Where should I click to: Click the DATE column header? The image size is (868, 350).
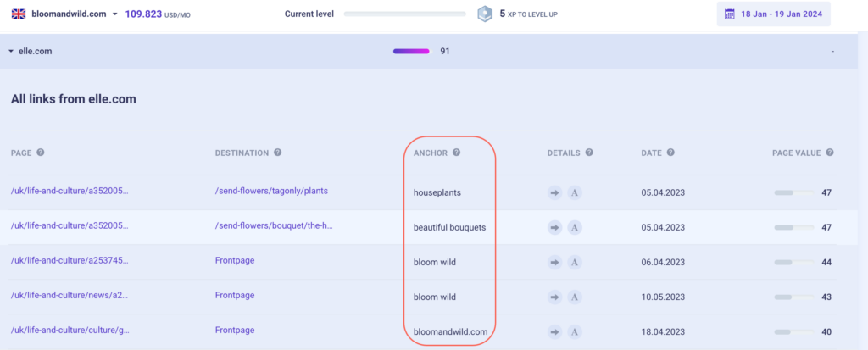tap(652, 153)
